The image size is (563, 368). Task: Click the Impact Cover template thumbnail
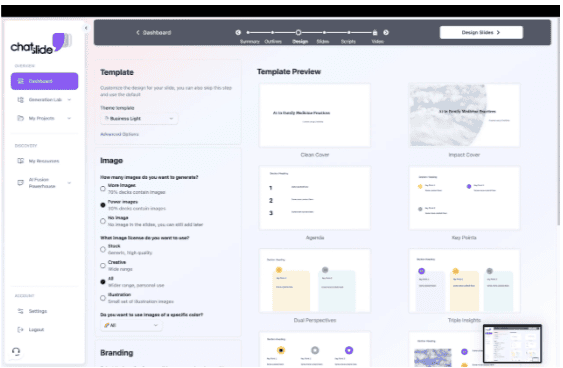[464, 115]
